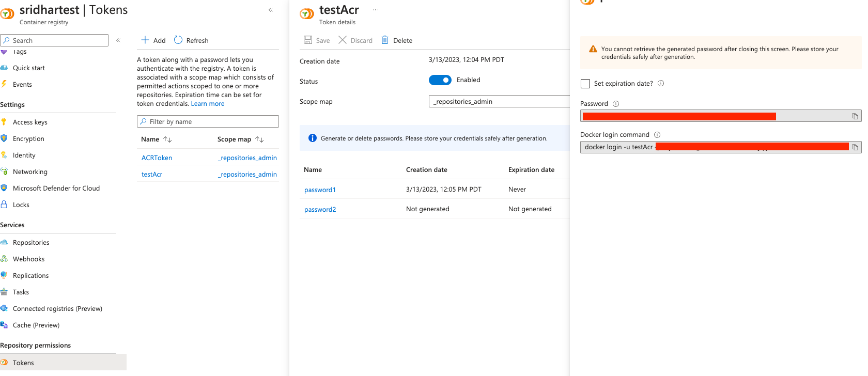Open Repositories under Services
868x376 pixels.
point(31,243)
